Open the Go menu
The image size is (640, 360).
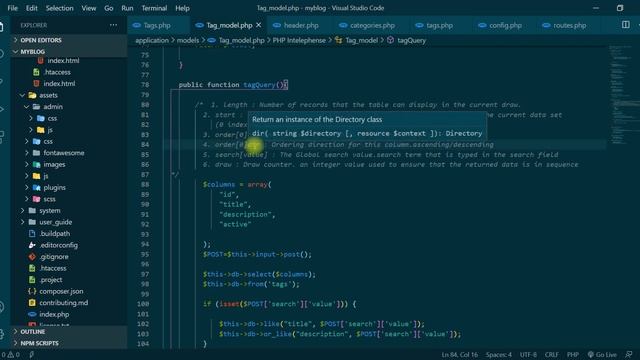(109, 8)
